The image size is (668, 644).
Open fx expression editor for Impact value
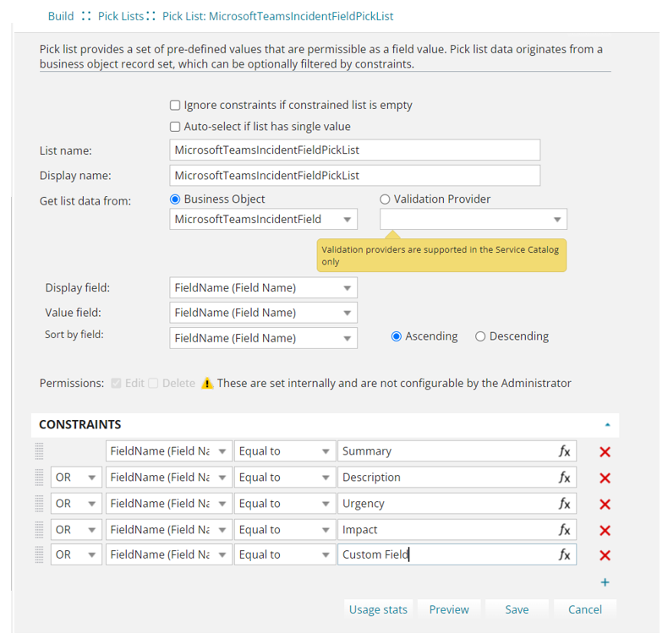[x=565, y=530]
